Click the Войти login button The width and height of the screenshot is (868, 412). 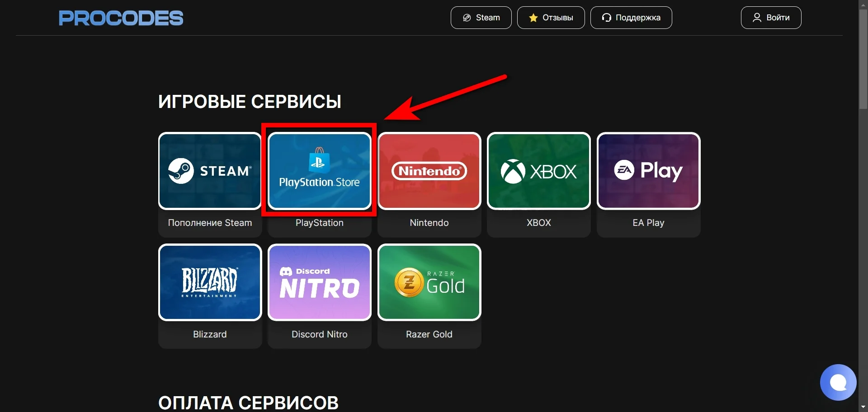pyautogui.click(x=771, y=18)
